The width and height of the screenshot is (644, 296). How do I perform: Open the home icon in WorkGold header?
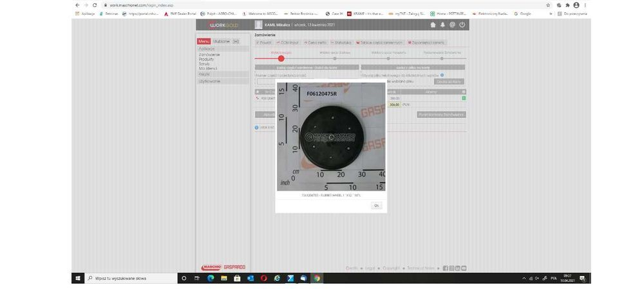433,25
